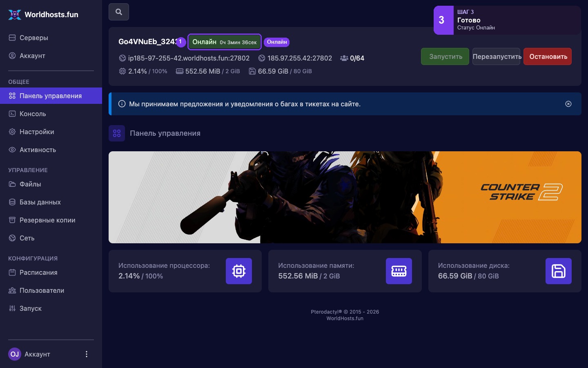Click the IP address 185.97.255.42:27802
This screenshot has width=588, height=368.
[300, 58]
